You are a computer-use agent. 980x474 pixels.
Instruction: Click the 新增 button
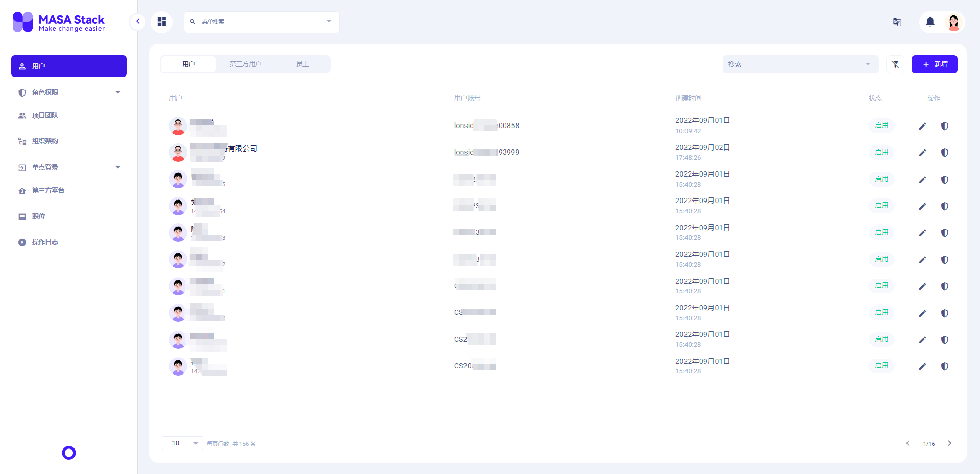[x=934, y=64]
